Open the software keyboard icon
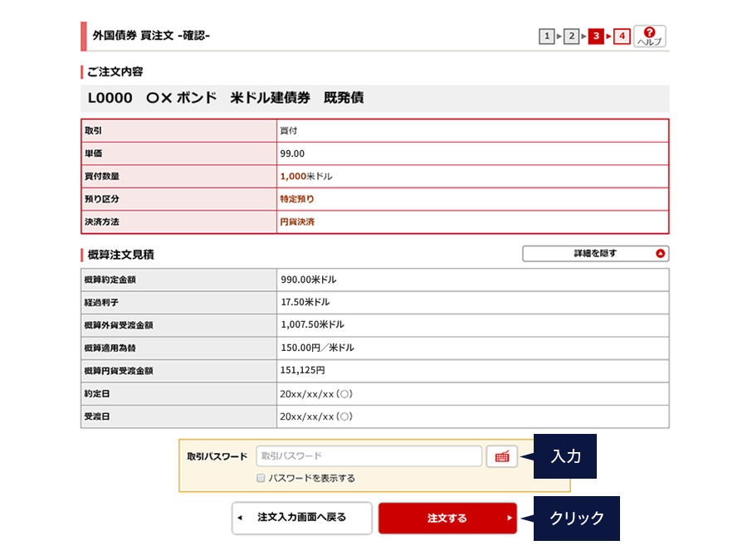Image resolution: width=747 pixels, height=560 pixels. tap(501, 456)
